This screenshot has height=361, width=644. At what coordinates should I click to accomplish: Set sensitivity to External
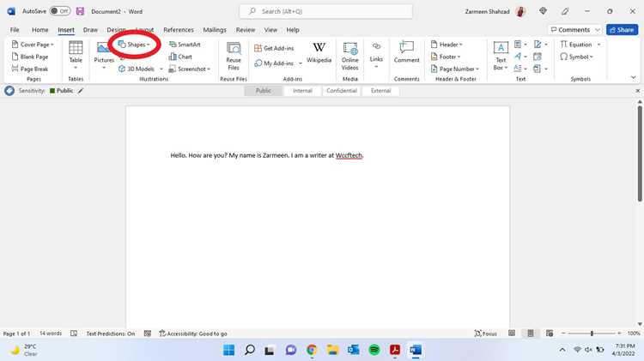[380, 91]
